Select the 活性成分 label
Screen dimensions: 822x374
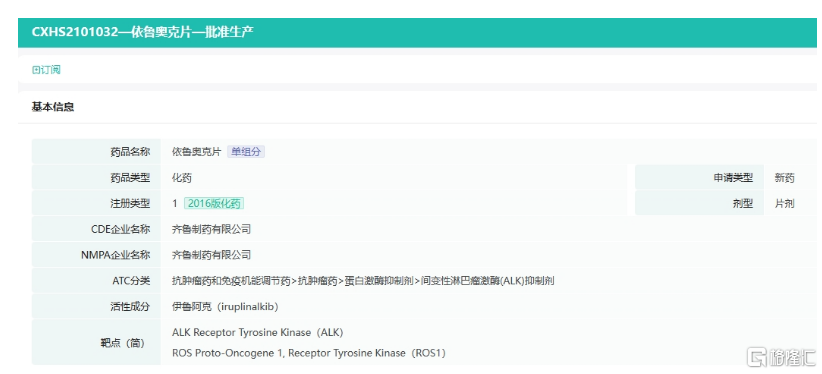click(x=131, y=307)
